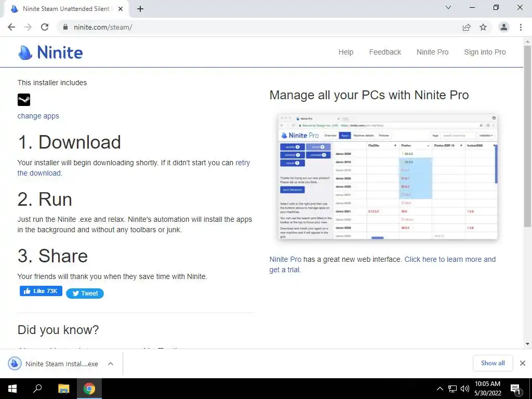Click the share this page icon
Image resolution: width=532 pixels, height=399 pixels.
coord(467,27)
